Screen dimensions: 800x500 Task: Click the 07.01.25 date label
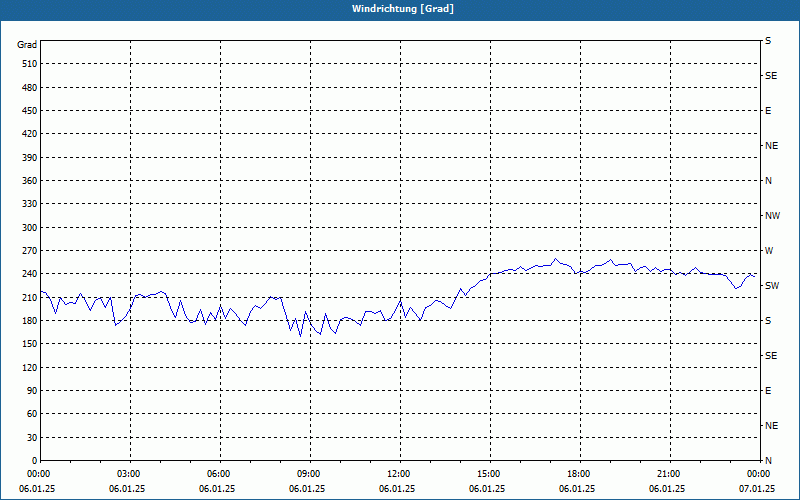pyautogui.click(x=757, y=489)
